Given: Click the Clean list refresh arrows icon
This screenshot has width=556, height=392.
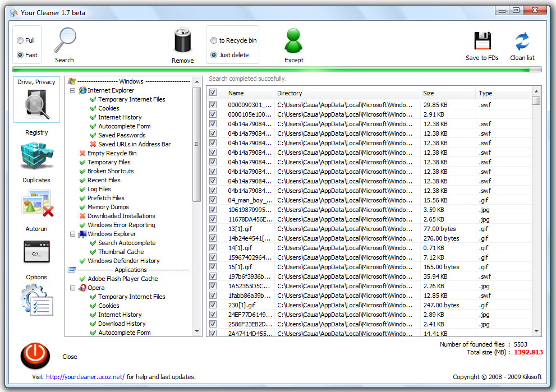Looking at the screenshot, I should click(522, 41).
